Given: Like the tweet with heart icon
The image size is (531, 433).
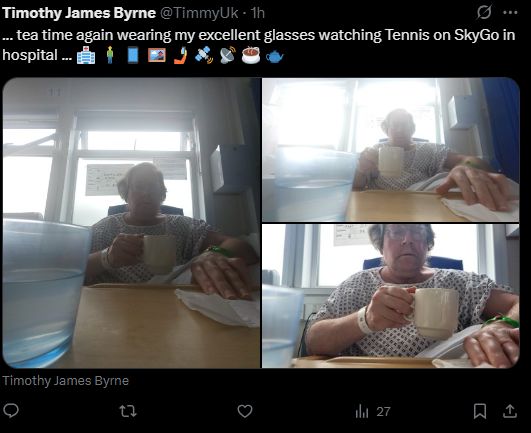Looking at the screenshot, I should [x=245, y=411].
